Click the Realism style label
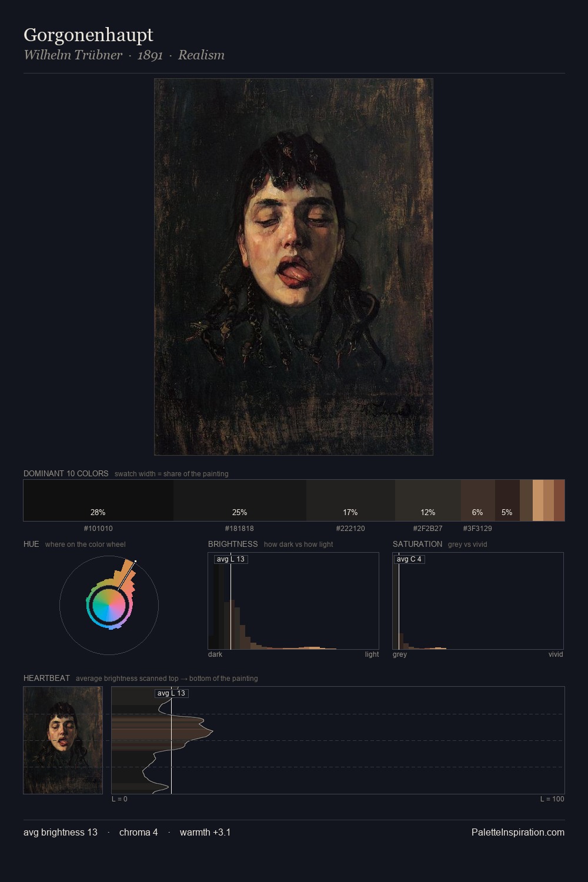The height and width of the screenshot is (882, 588). tap(201, 55)
